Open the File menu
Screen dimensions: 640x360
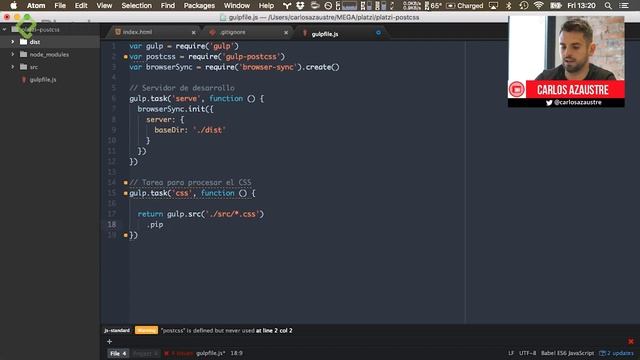[x=60, y=6]
